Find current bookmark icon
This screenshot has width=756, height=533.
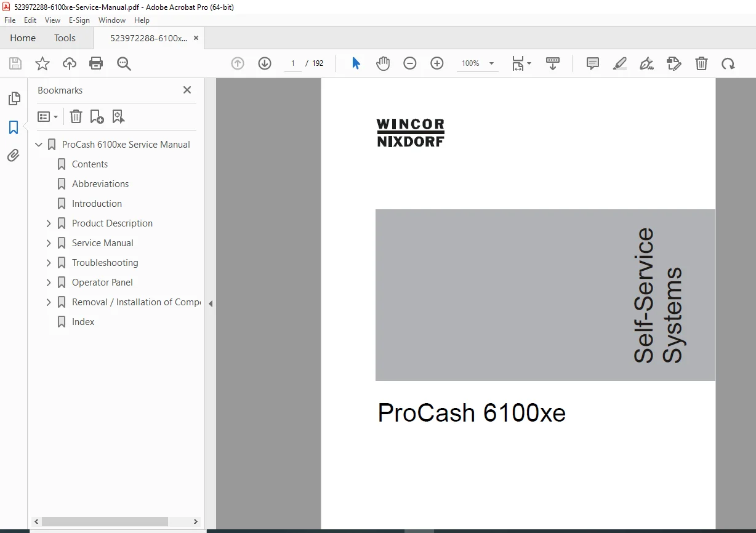pos(118,116)
